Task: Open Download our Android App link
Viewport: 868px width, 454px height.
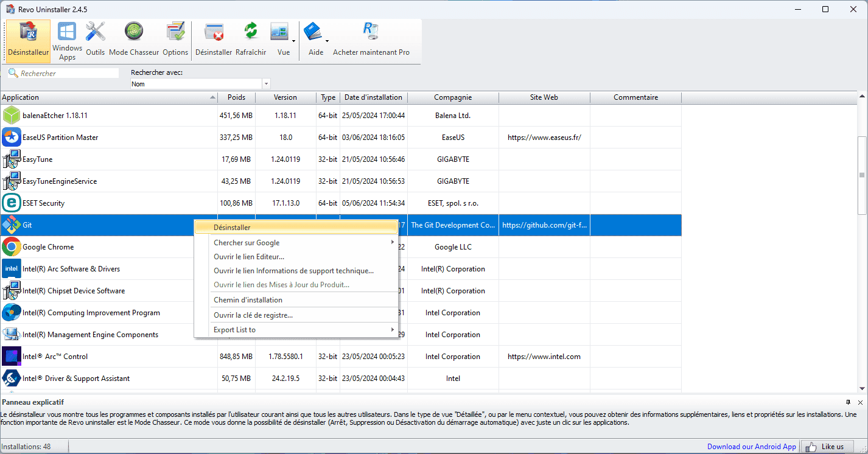Action: (752, 447)
